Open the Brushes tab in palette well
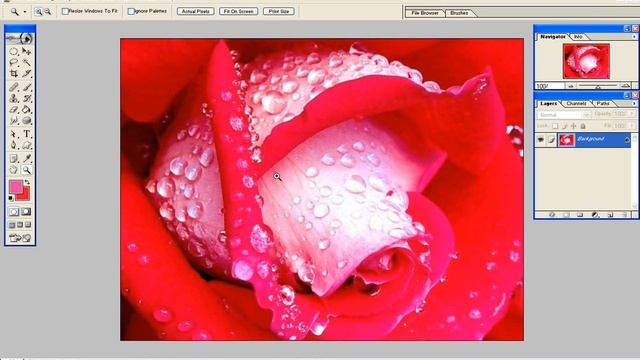The image size is (640, 360). [x=459, y=13]
